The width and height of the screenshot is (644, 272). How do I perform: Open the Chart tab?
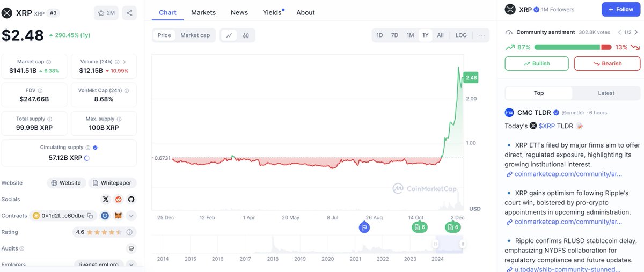[x=167, y=12]
